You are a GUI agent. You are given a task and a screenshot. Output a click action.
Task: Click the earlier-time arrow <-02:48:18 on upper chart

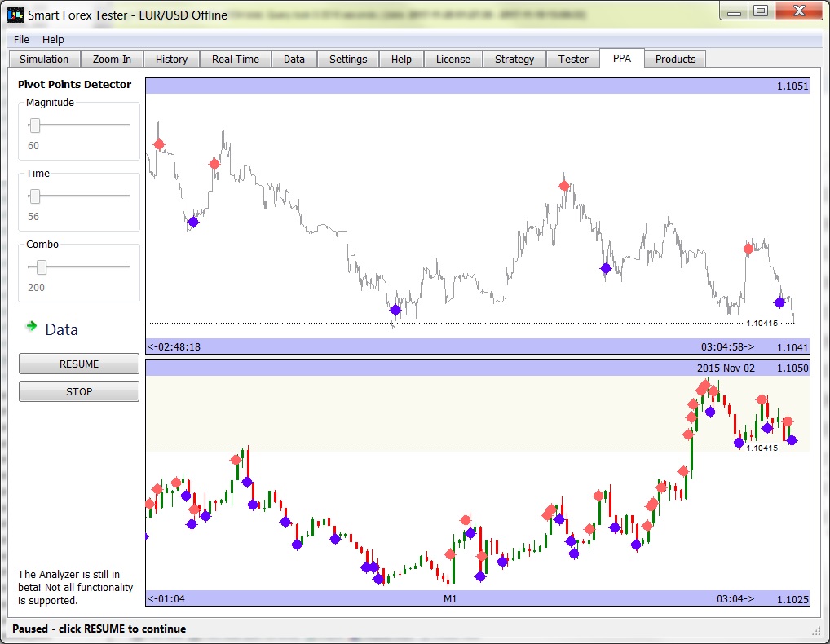coord(174,347)
